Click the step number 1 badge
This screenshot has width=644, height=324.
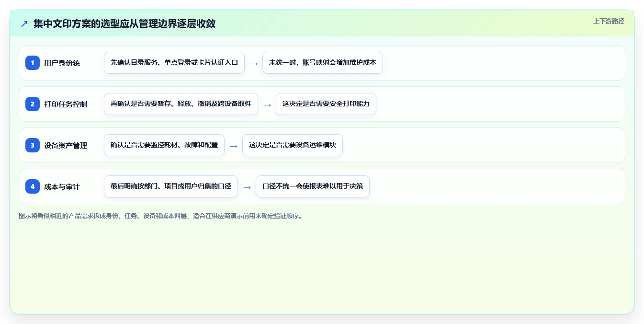point(33,62)
